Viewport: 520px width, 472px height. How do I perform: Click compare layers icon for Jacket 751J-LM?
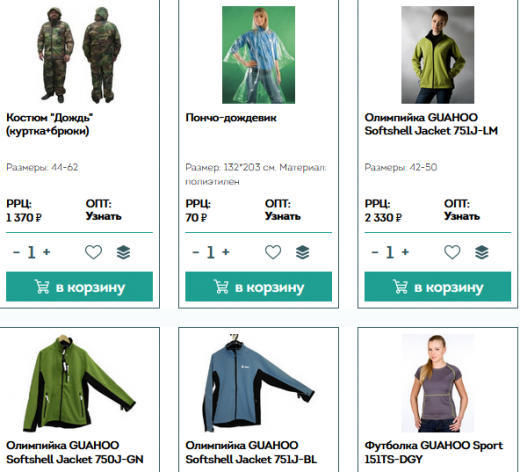482,252
